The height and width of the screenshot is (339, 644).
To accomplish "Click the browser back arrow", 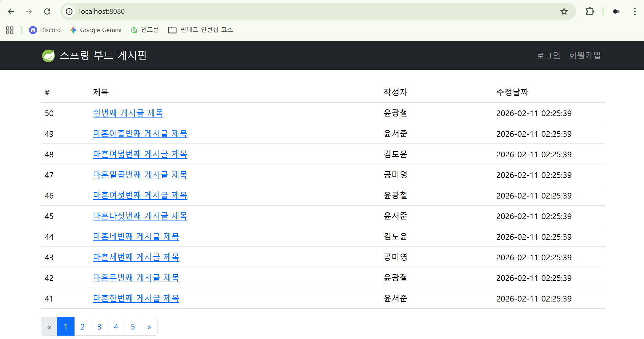I will (11, 11).
